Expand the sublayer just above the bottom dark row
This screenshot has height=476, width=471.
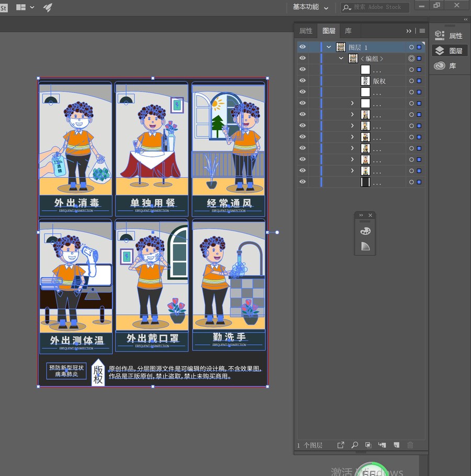pyautogui.click(x=352, y=171)
